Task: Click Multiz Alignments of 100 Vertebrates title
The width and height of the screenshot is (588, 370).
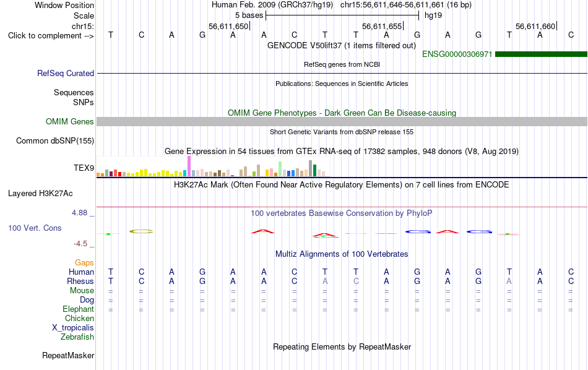Action: pyautogui.click(x=342, y=254)
